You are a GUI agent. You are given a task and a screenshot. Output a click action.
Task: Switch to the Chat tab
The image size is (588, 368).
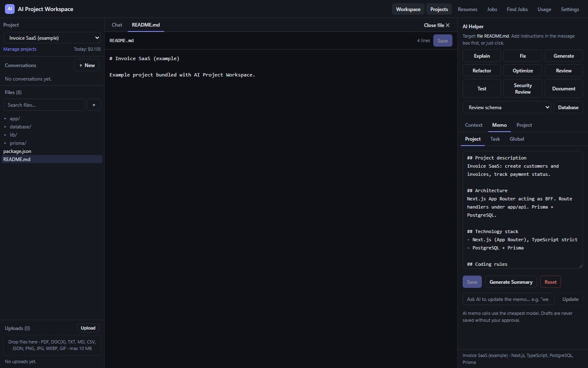(117, 25)
